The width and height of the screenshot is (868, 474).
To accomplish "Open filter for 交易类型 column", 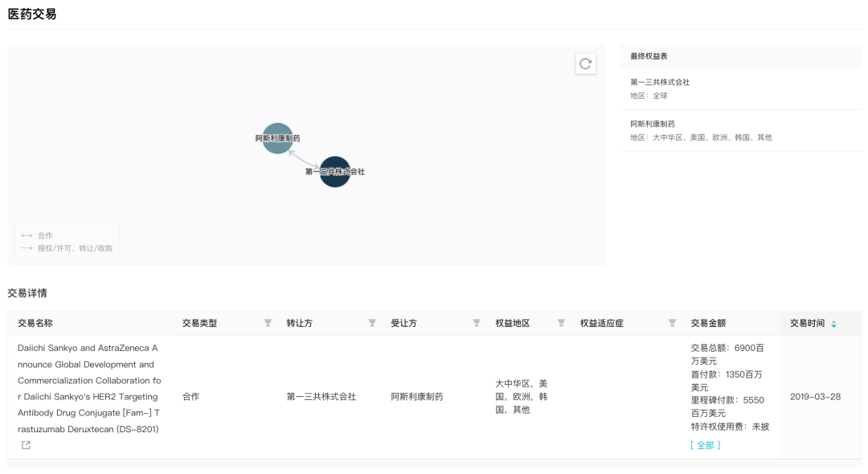I will 268,323.
